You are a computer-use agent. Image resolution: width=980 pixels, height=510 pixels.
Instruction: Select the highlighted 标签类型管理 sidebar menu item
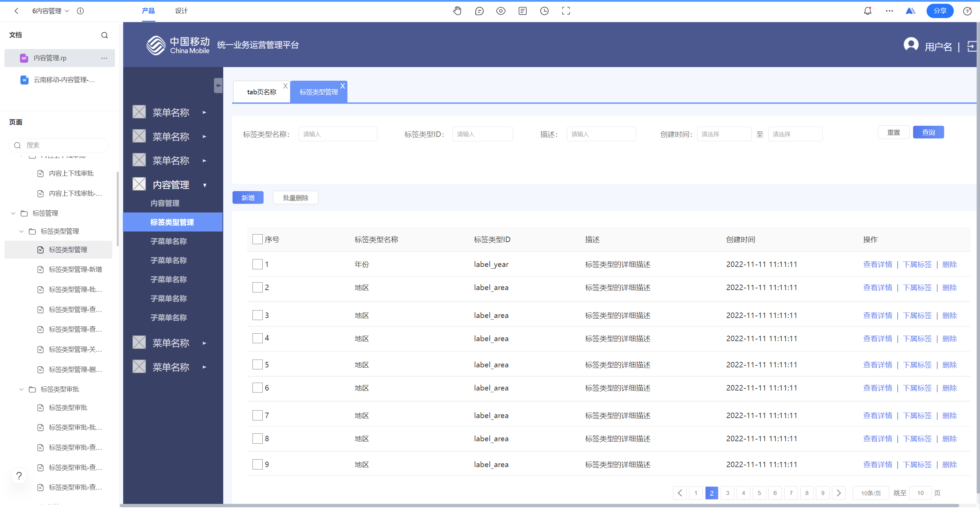(173, 222)
